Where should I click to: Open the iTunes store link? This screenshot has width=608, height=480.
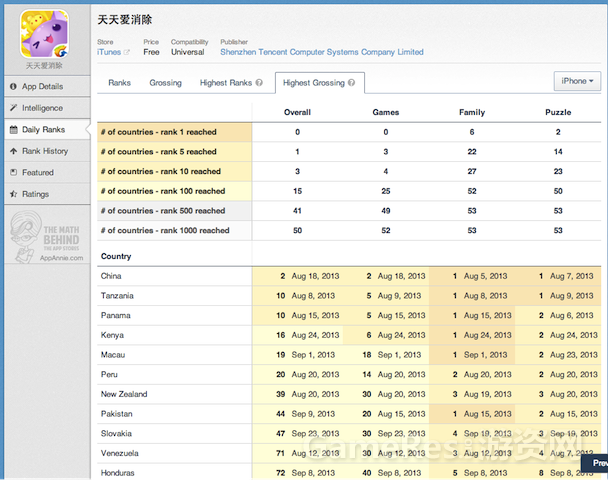point(109,52)
